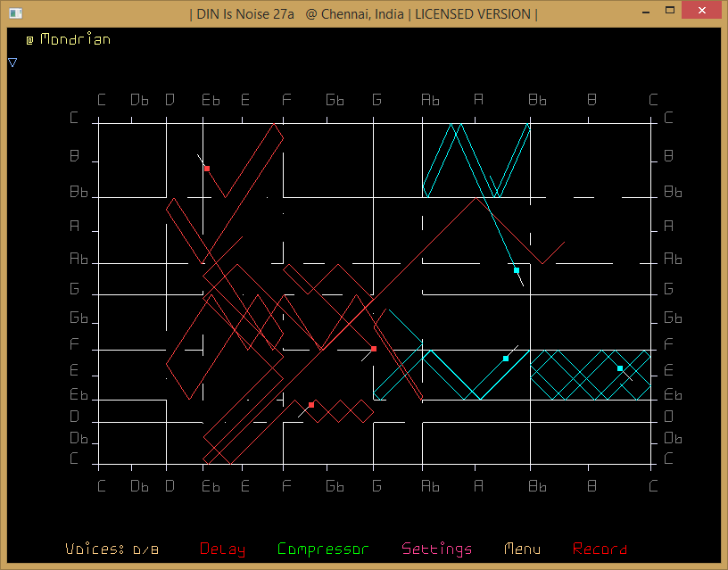Select the red ball in the D row
This screenshot has width=728, height=570.
(x=311, y=405)
